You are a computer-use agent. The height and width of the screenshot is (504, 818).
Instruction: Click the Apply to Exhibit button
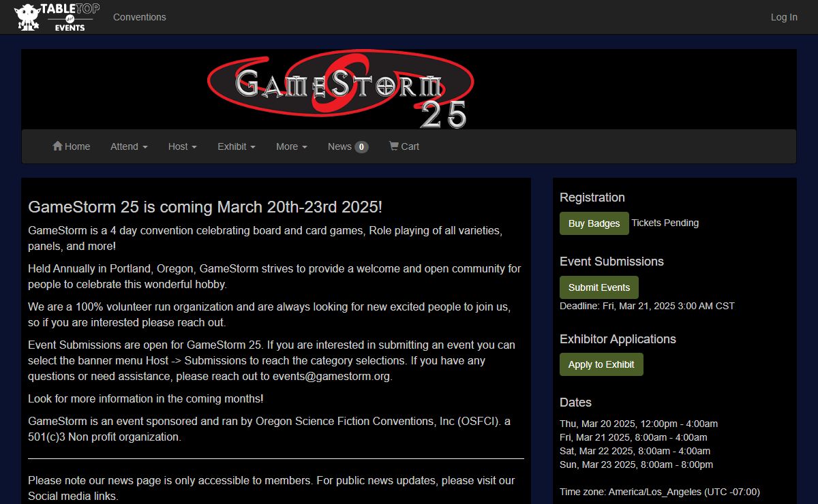click(x=601, y=364)
